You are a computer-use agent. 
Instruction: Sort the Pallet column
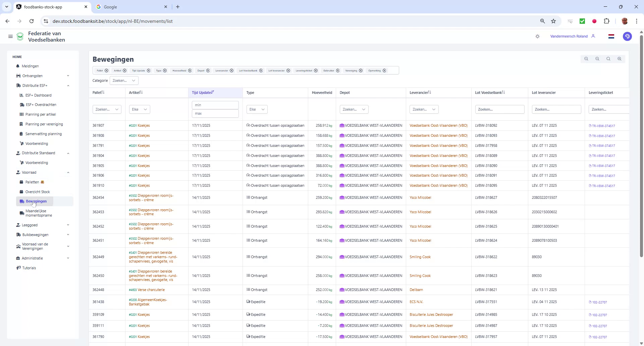(x=103, y=92)
